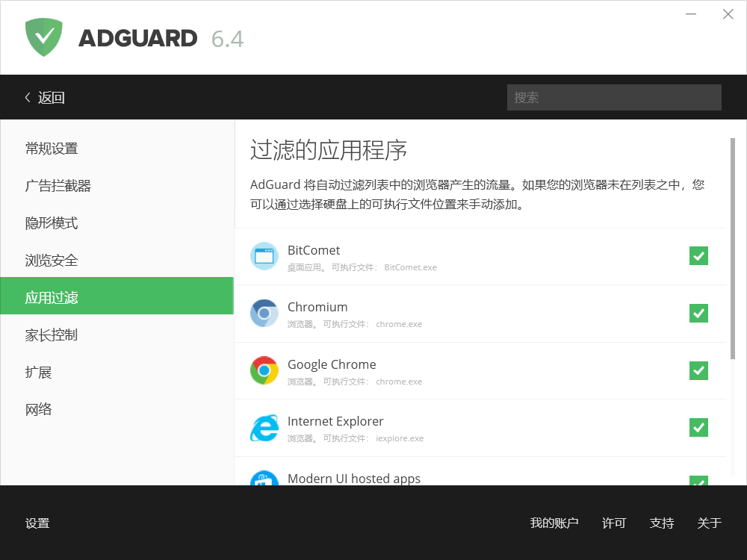The width and height of the screenshot is (747, 560).
Task: Select the Internet Explorer row title
Action: coord(335,421)
